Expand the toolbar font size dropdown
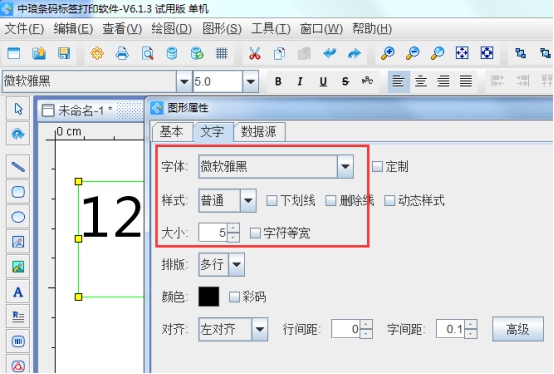This screenshot has height=374, width=554. click(x=251, y=82)
